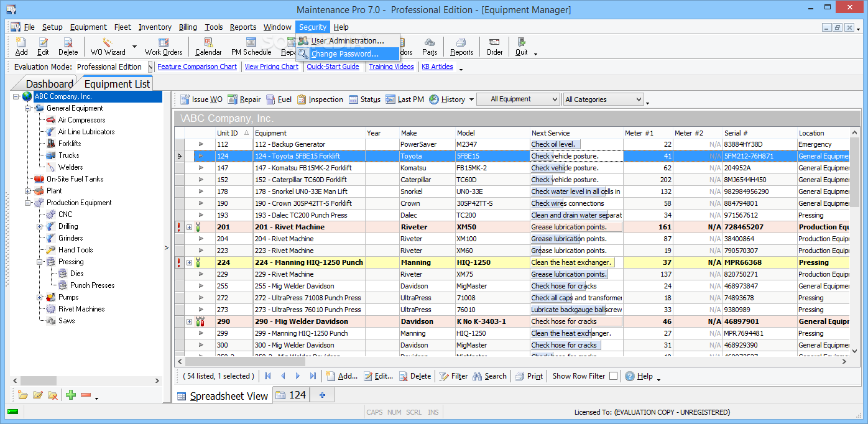Switch to the Dashboard tab

[49, 84]
